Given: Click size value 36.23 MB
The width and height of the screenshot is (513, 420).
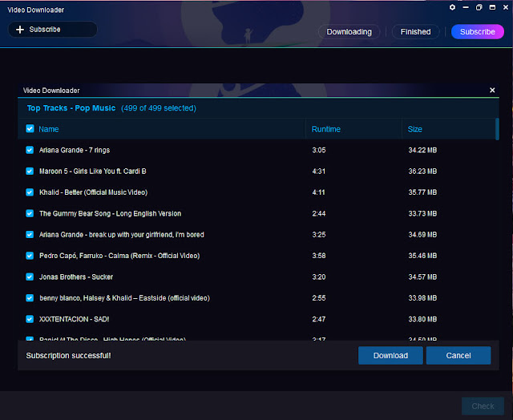Looking at the screenshot, I should (422, 171).
